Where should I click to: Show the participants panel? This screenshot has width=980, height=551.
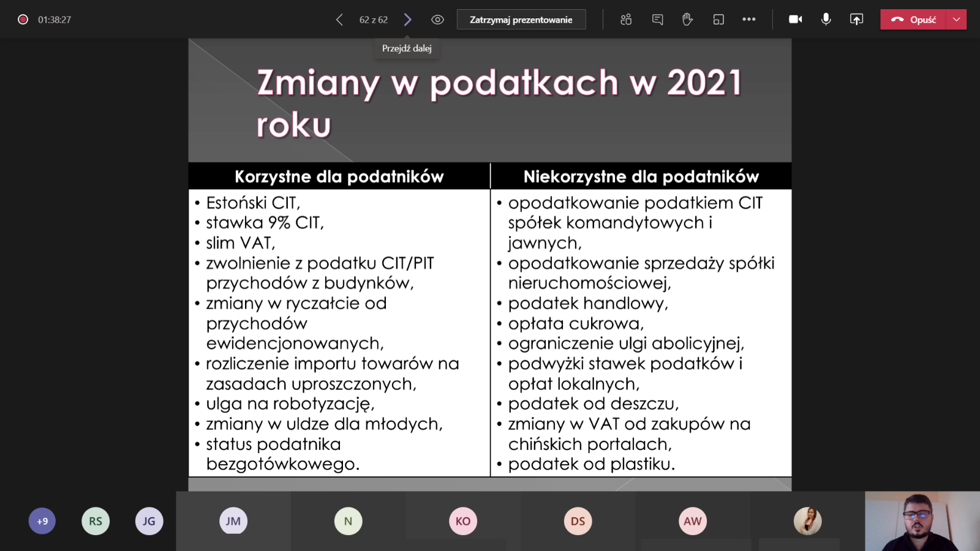(626, 20)
